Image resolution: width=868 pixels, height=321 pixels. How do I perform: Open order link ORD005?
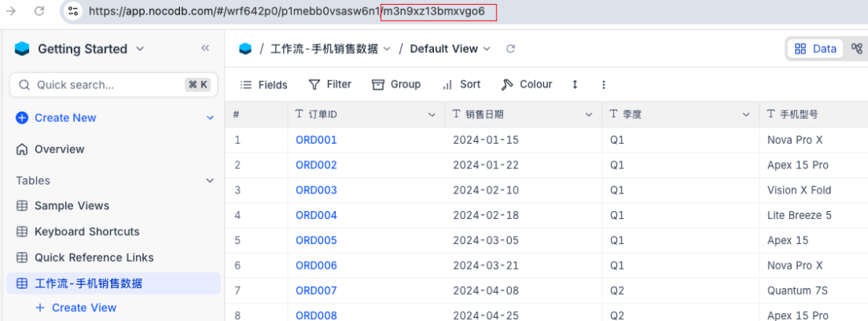point(316,240)
